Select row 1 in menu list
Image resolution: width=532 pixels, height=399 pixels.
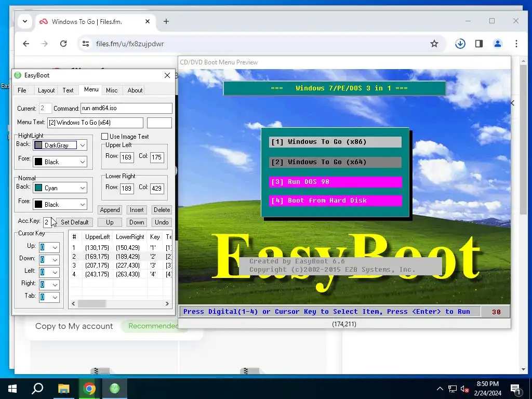(121, 248)
